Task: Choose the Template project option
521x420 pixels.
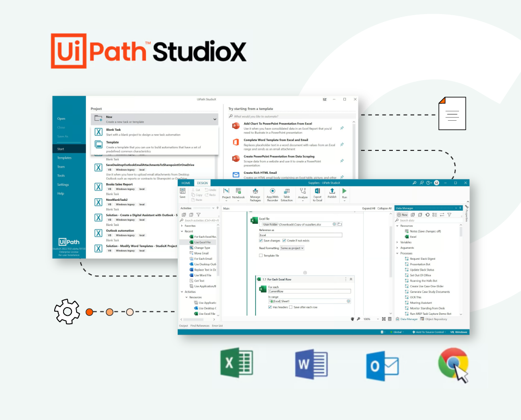Action: point(155,146)
